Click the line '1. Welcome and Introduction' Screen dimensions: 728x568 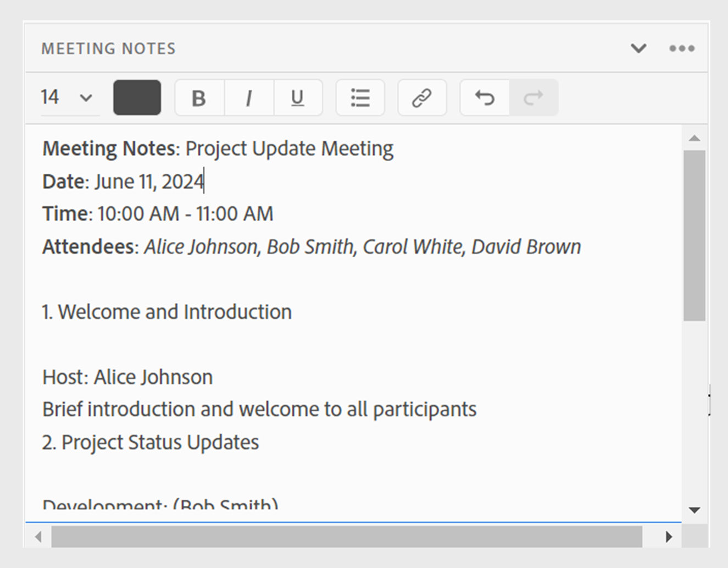coord(167,312)
